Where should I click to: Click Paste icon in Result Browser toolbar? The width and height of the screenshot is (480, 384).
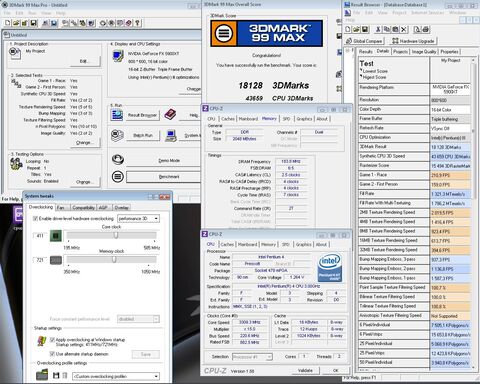(395, 29)
